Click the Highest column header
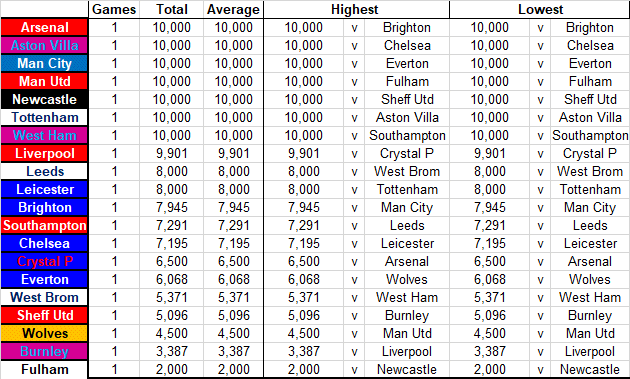 point(356,9)
